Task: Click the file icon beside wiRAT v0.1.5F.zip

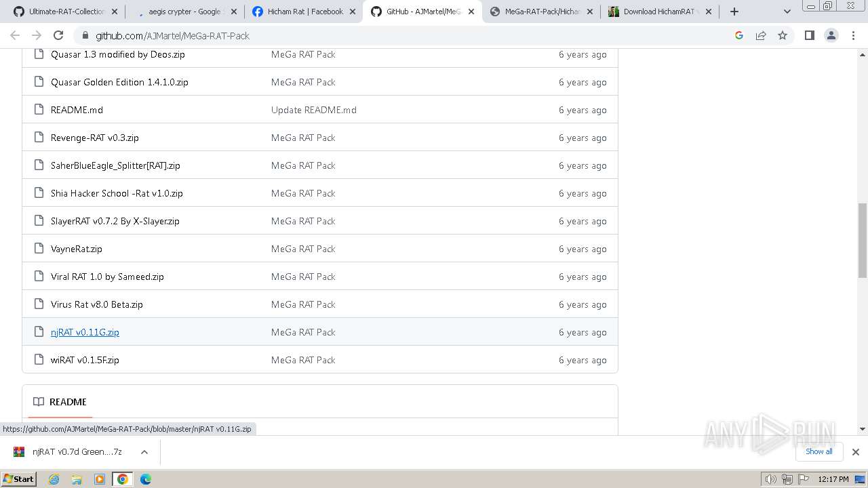Action: 39,360
